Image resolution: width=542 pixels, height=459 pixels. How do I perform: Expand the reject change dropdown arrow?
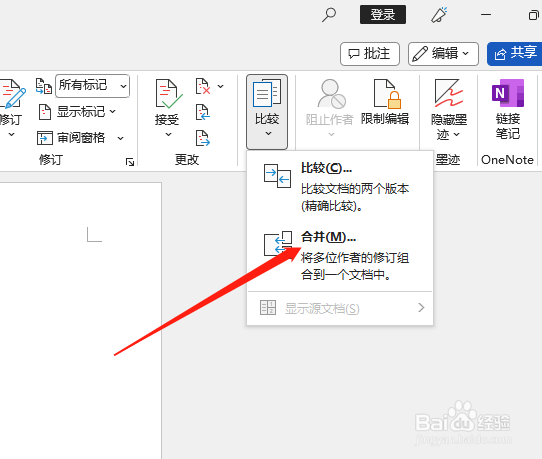[220, 86]
